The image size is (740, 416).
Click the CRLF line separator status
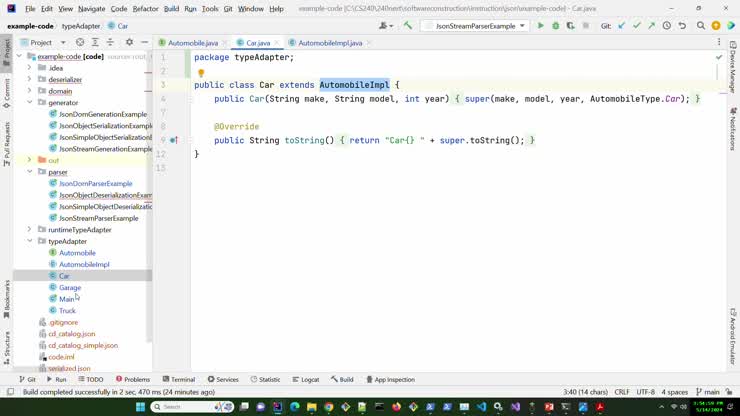click(x=622, y=392)
